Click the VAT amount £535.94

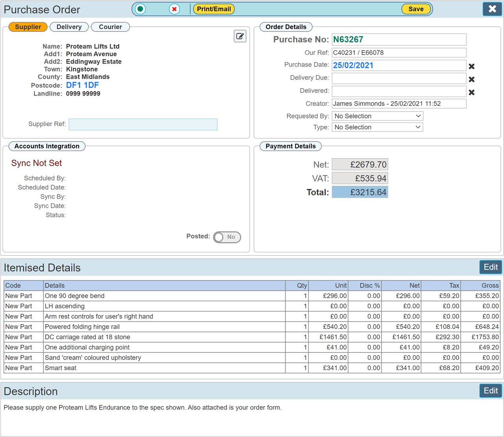[x=360, y=178]
